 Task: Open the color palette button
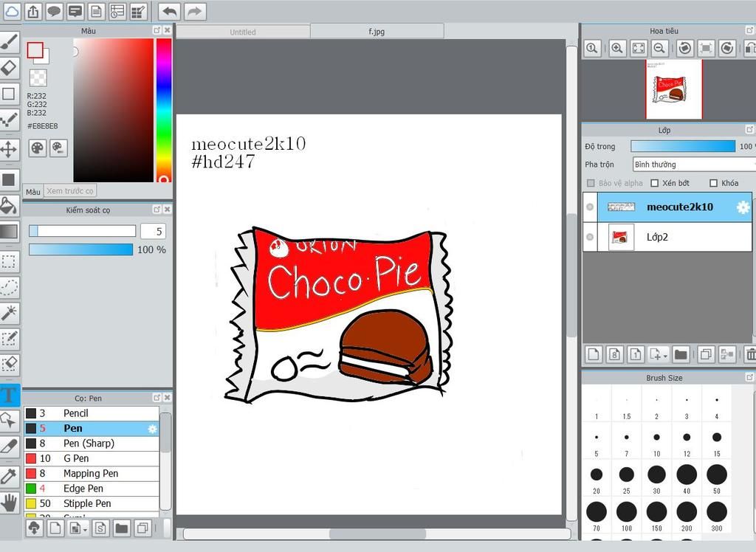tap(37, 148)
